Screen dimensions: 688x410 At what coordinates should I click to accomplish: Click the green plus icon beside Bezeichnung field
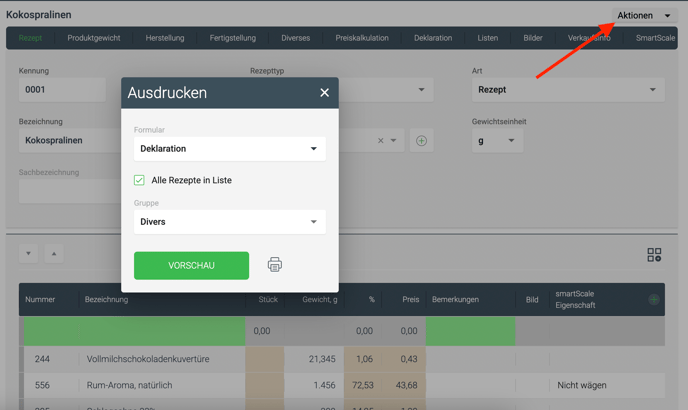click(421, 141)
